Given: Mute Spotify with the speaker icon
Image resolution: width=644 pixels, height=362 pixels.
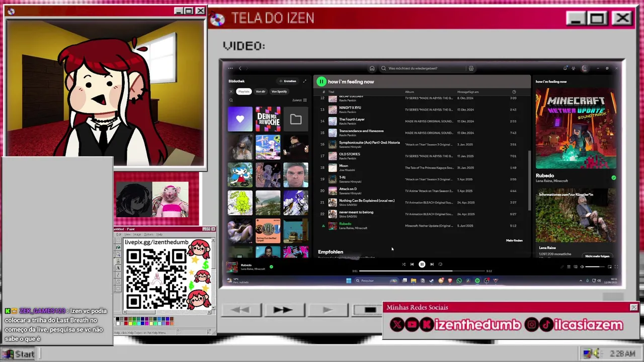Looking at the screenshot, I should click(x=582, y=266).
